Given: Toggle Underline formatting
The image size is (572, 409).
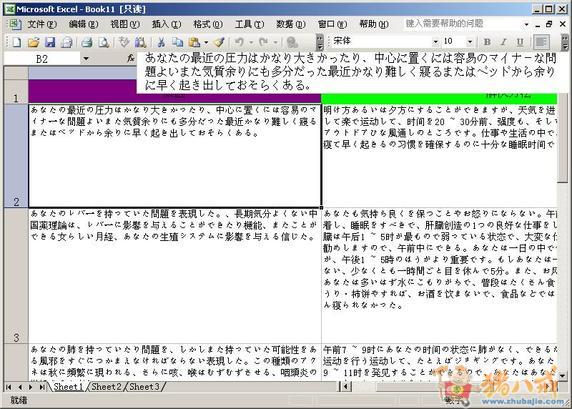Looking at the screenshot, I should pos(520,42).
